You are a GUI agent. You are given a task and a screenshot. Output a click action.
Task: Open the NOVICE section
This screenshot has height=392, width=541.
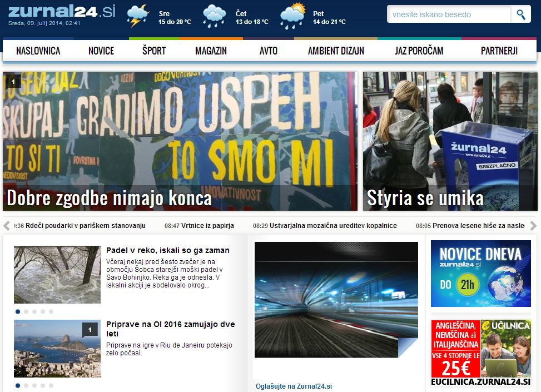coord(101,50)
